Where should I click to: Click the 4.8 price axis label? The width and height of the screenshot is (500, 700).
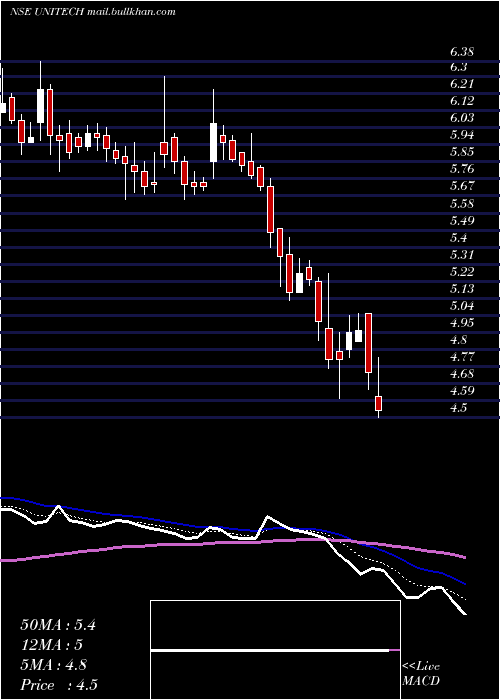[458, 340]
